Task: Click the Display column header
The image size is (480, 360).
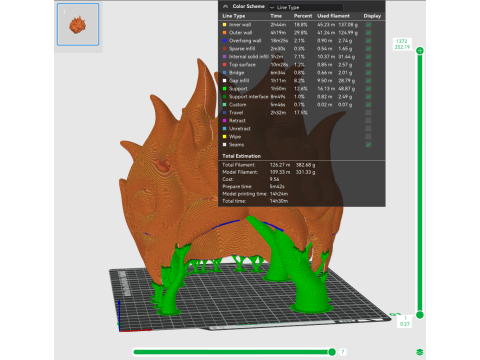Action: (372, 16)
